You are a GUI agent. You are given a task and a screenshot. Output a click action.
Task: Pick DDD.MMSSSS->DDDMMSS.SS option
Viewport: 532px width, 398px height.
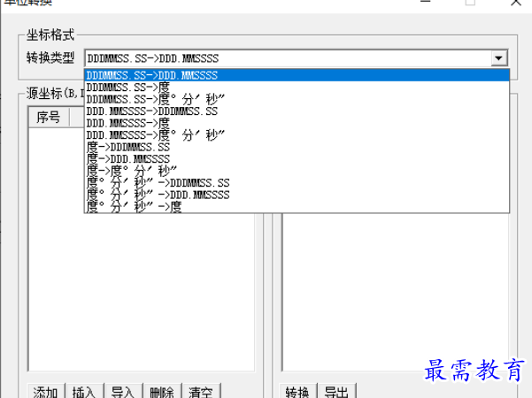point(297,111)
